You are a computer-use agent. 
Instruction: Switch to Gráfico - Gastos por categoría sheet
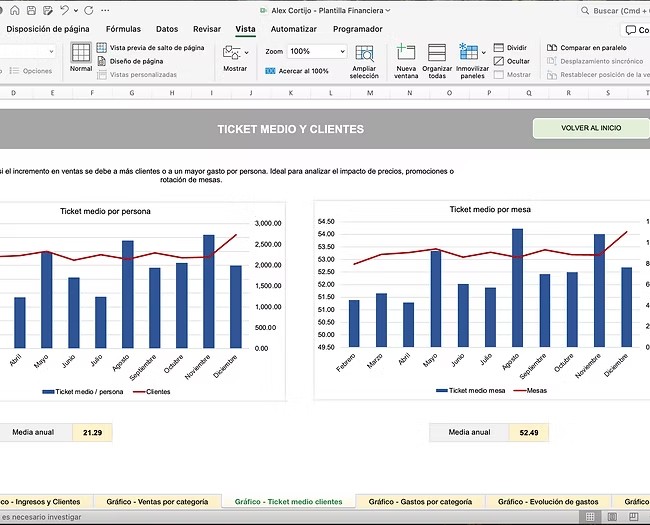pyautogui.click(x=420, y=501)
